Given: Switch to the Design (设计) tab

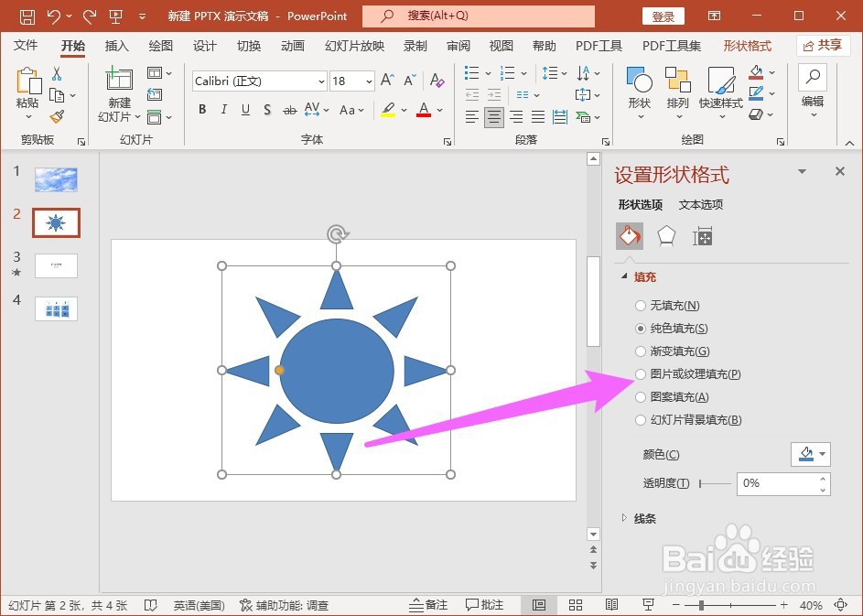Looking at the screenshot, I should pyautogui.click(x=205, y=46).
